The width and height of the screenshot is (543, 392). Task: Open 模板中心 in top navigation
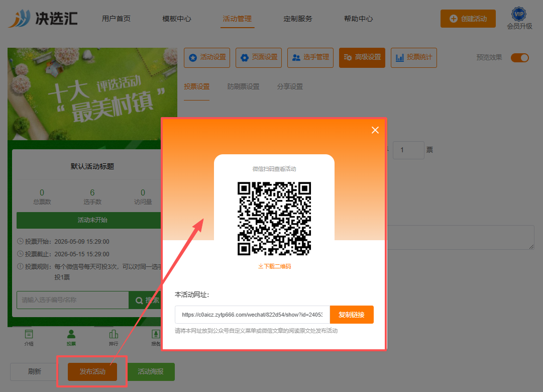coord(177,19)
